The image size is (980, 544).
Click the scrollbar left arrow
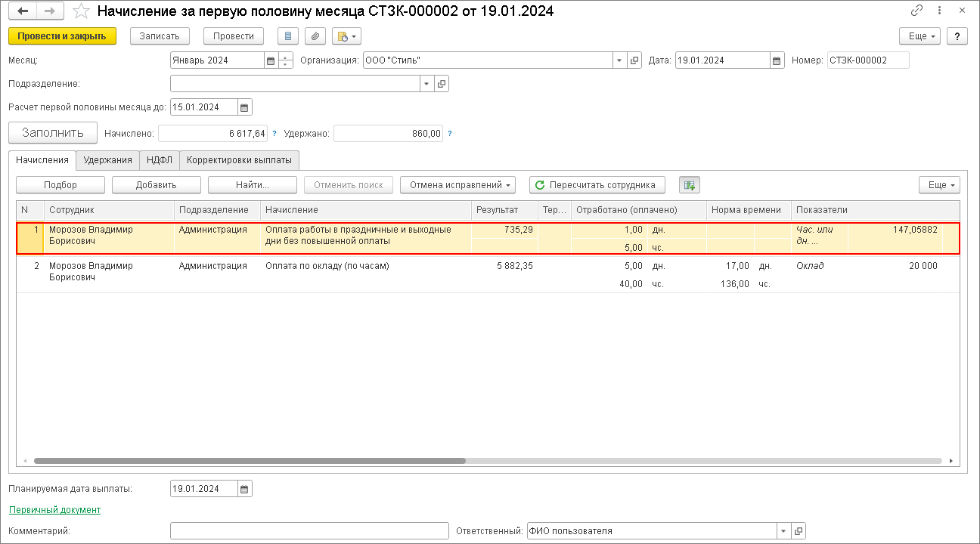24,460
